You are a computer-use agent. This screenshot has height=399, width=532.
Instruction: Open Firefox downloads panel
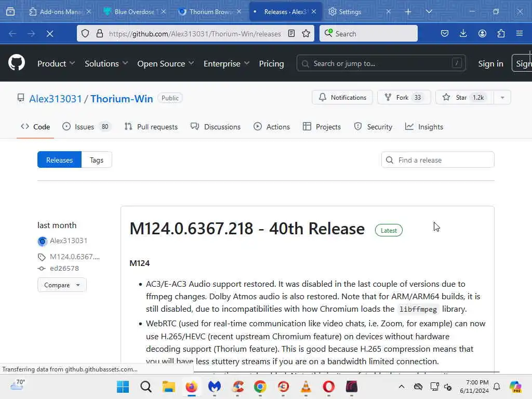tap(463, 34)
